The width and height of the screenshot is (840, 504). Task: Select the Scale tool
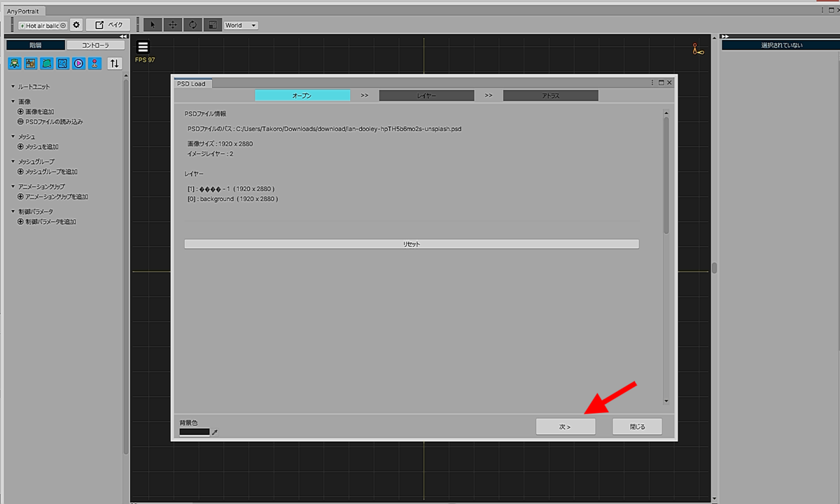pyautogui.click(x=213, y=25)
